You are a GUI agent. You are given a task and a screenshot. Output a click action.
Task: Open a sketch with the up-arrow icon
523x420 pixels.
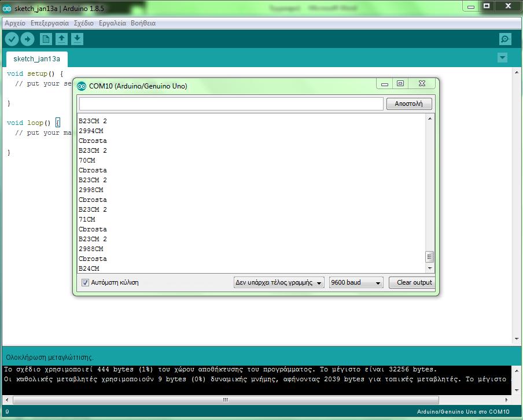pyautogui.click(x=61, y=39)
